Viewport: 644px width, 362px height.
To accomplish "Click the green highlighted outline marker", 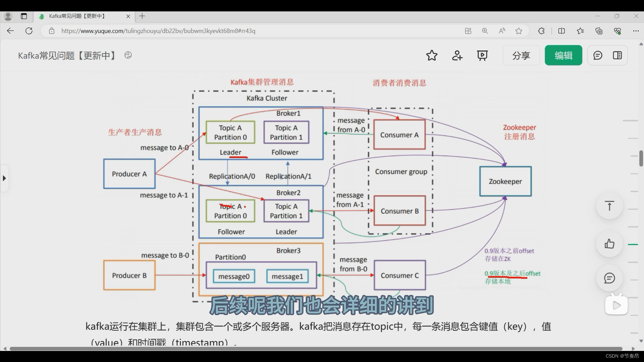I will (x=633, y=245).
